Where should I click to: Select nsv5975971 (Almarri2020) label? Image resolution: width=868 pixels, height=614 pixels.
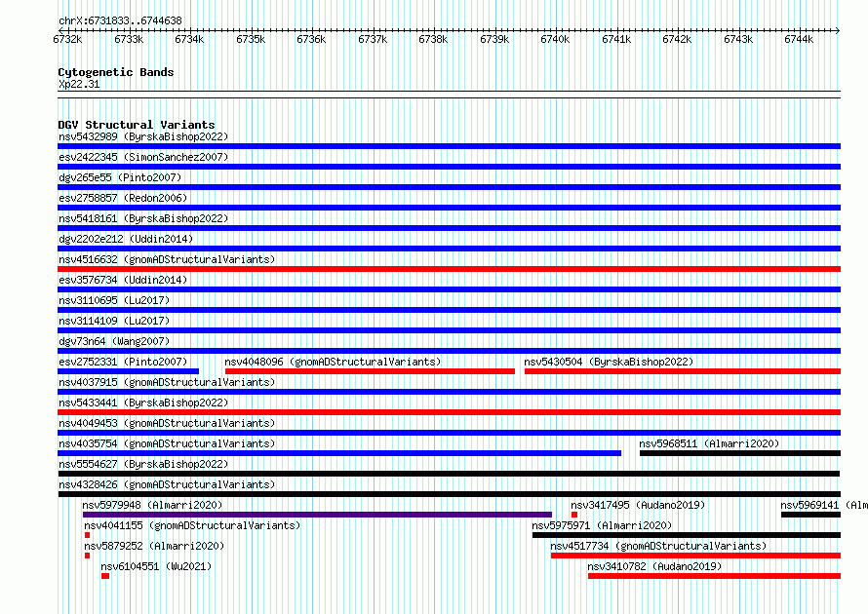(x=602, y=525)
